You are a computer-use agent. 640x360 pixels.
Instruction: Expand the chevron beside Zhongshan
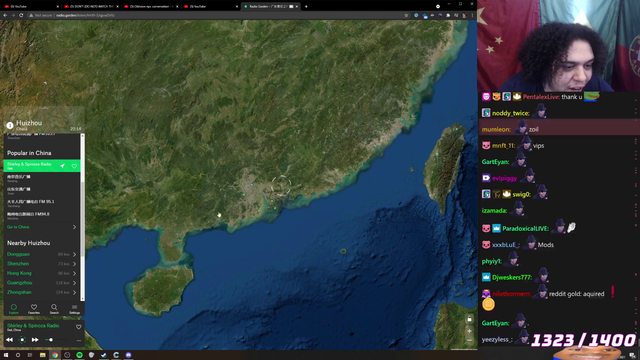pos(74,292)
